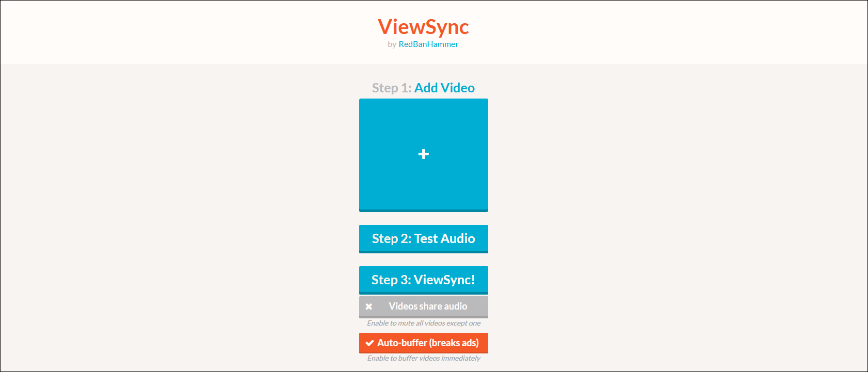
Task: Activate the Test Audio control
Action: [423, 238]
